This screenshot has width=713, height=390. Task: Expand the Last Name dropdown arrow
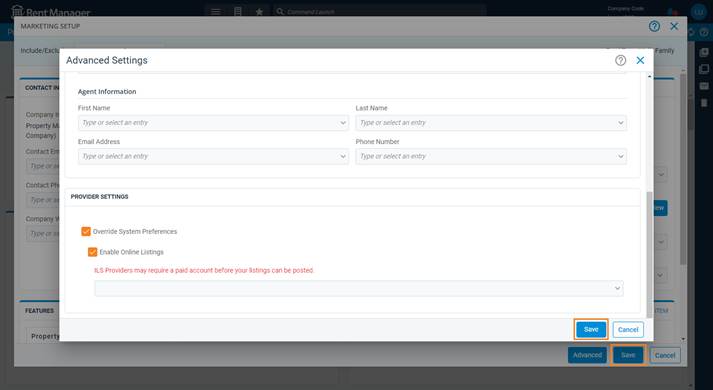point(621,123)
